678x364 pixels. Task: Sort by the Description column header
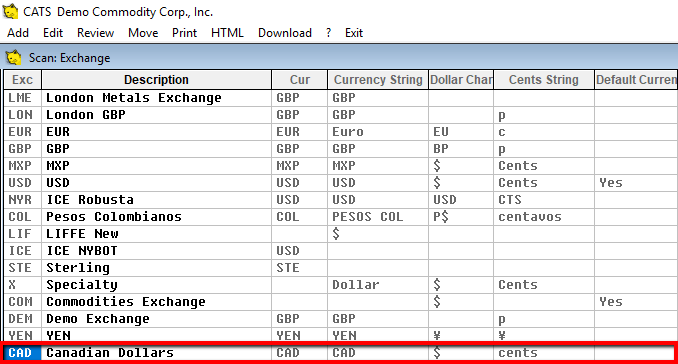point(157,80)
